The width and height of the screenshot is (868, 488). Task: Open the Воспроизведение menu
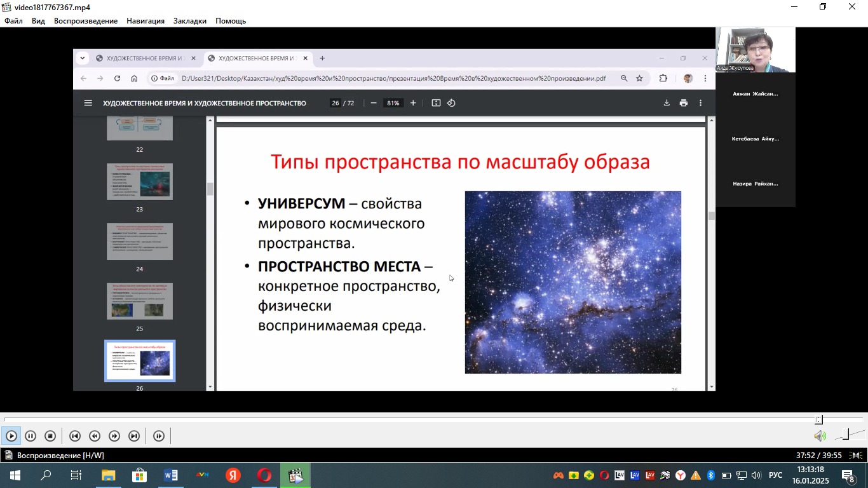pyautogui.click(x=86, y=21)
